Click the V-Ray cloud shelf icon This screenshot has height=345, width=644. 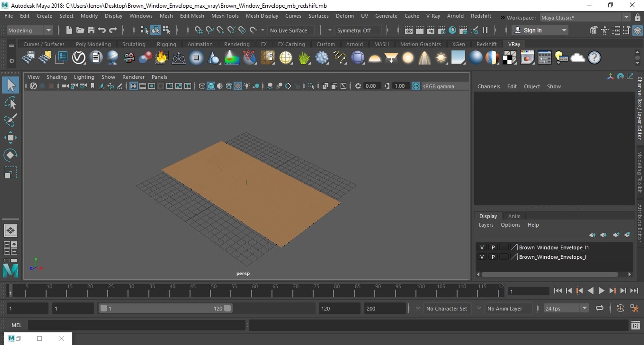(x=578, y=58)
